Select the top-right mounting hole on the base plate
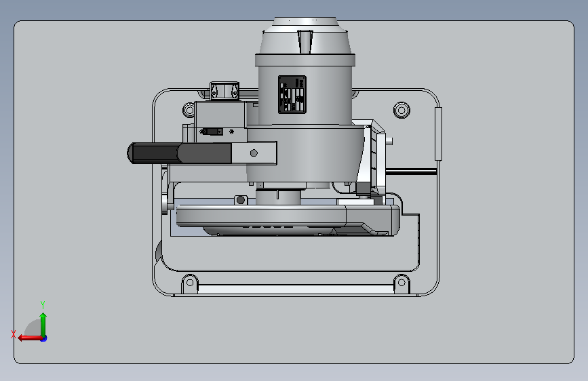Image resolution: width=588 pixels, height=381 pixels. 401,111
